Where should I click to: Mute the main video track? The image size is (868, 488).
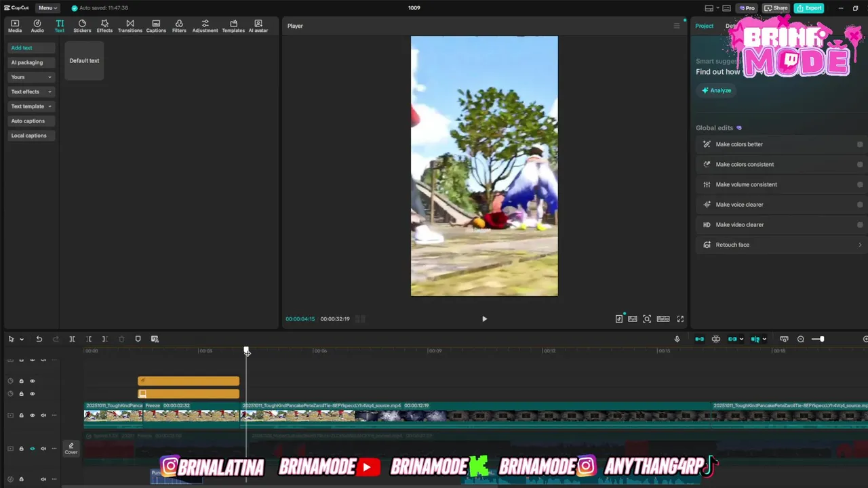[x=43, y=415]
